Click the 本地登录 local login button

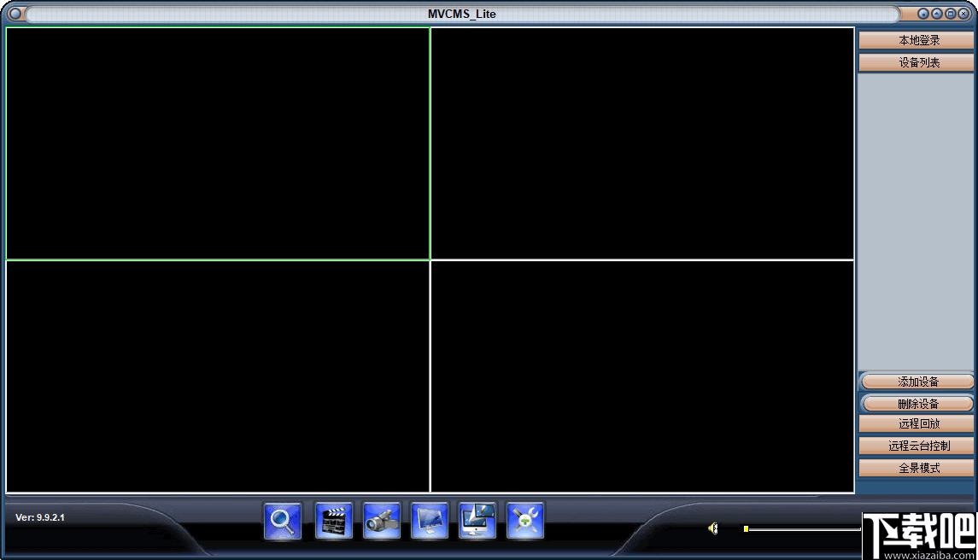click(916, 40)
